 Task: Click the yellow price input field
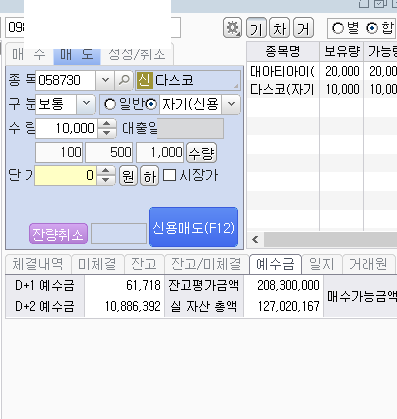click(x=65, y=175)
